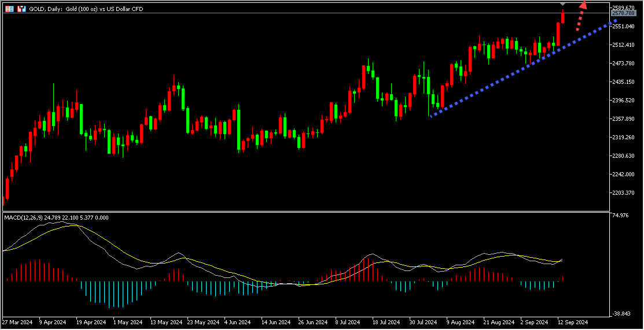Click the 1 May 2024 date label

pos(127,322)
